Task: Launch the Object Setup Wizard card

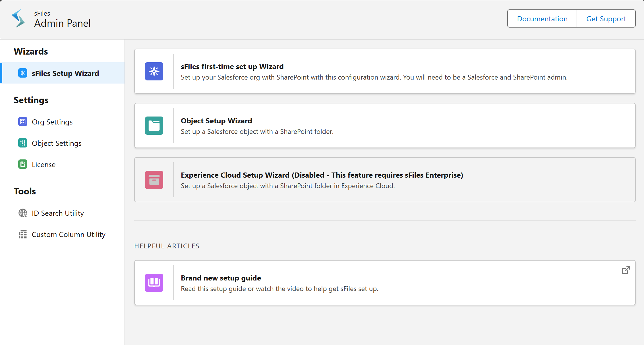Action: (385, 126)
